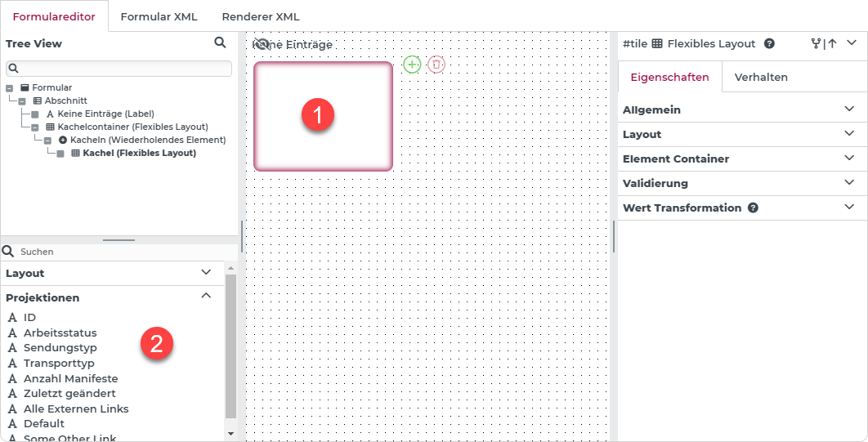Collapse the Projektionen palette section
The image size is (868, 442).
(206, 297)
